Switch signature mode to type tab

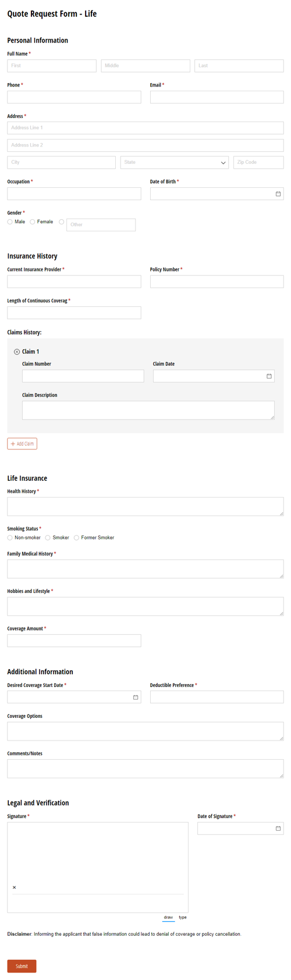coord(183,917)
